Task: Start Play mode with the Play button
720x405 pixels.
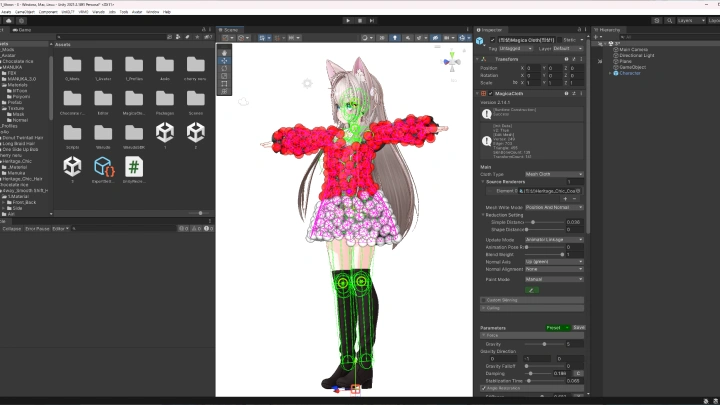Action: tap(348, 21)
